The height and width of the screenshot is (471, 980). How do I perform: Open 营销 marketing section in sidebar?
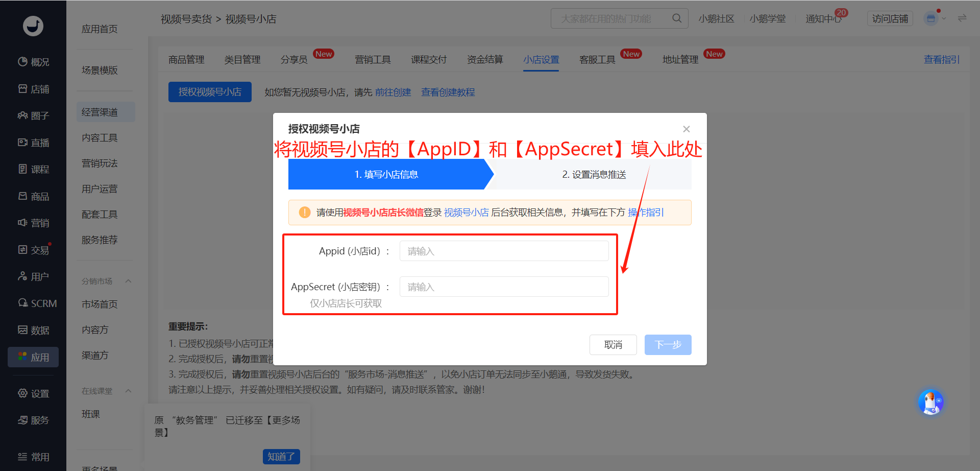(33, 223)
